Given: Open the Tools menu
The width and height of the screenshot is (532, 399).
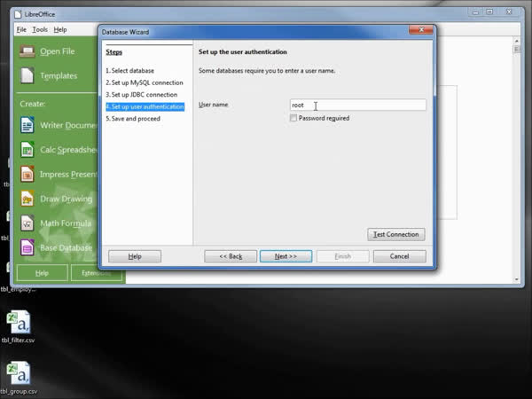Looking at the screenshot, I should pos(40,29).
